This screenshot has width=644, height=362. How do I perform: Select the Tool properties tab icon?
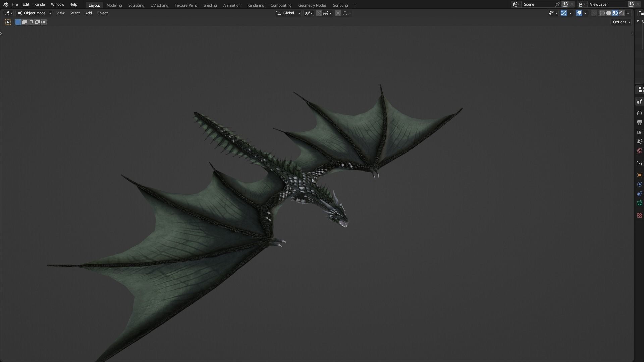[x=639, y=101]
